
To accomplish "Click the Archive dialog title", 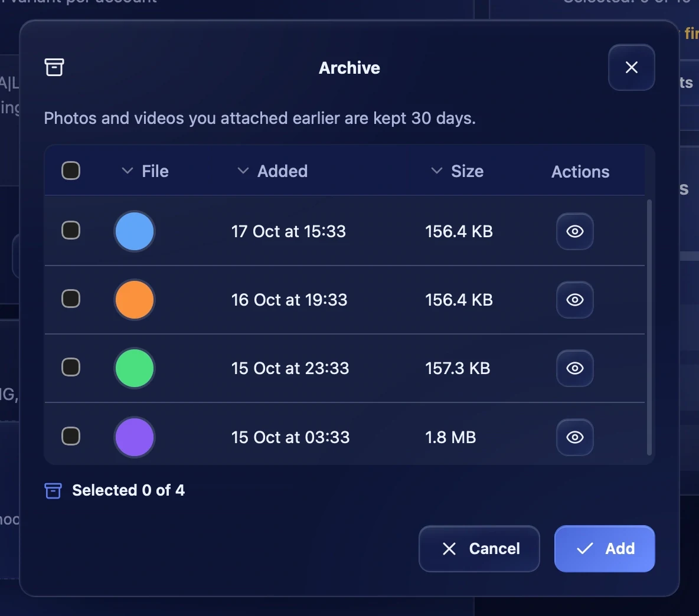I will pos(349,68).
